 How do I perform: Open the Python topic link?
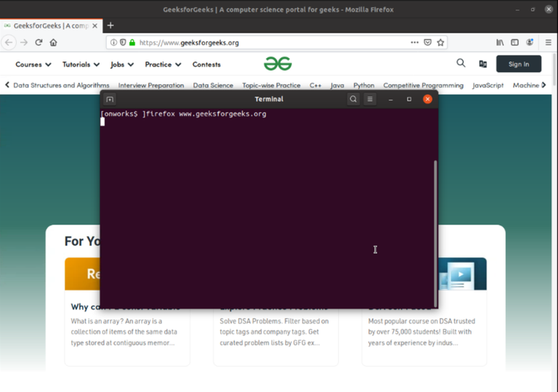[364, 86]
